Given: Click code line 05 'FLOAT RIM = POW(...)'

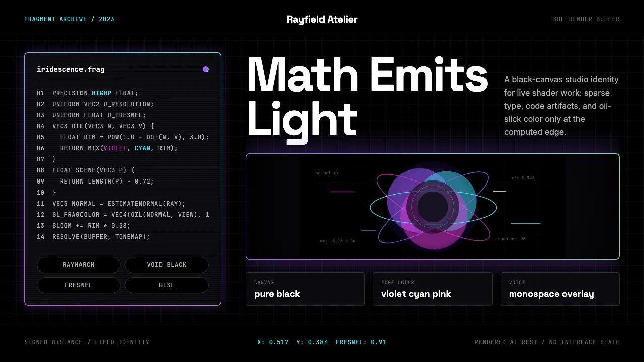Looking at the screenshot, I should [123, 137].
